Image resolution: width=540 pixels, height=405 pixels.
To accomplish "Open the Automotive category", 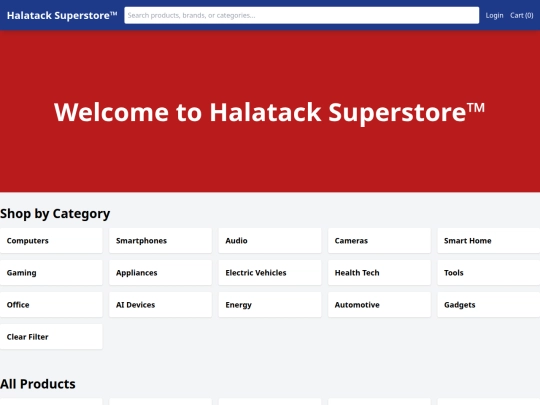I will click(x=379, y=304).
